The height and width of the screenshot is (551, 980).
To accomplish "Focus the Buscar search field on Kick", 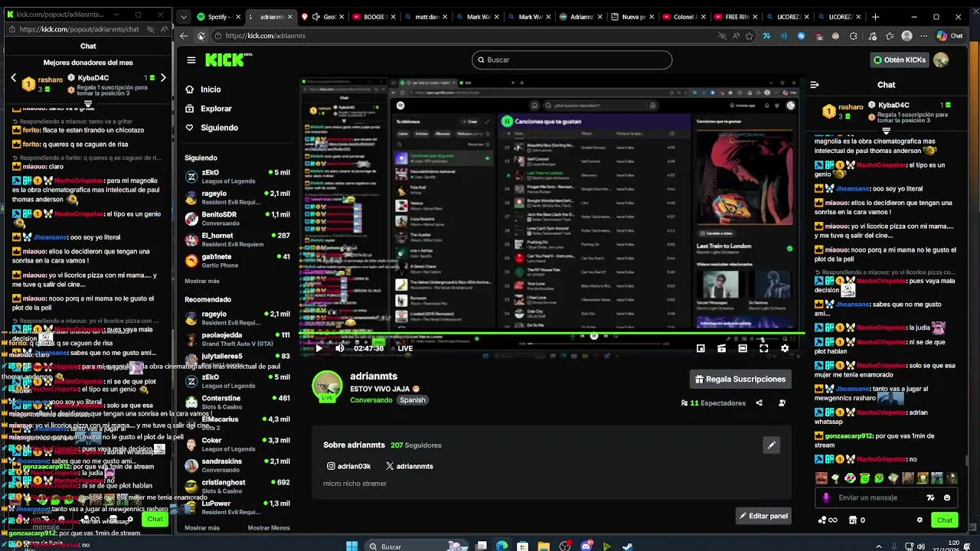I will (x=572, y=60).
